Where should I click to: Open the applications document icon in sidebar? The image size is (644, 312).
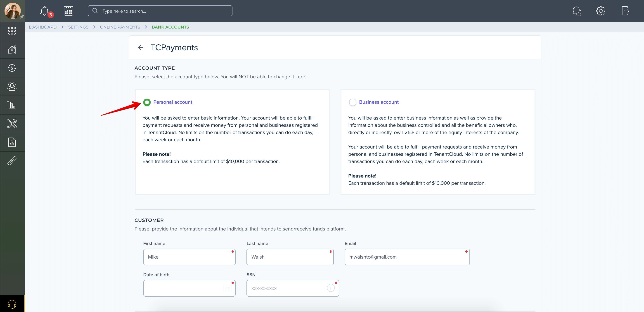12,142
